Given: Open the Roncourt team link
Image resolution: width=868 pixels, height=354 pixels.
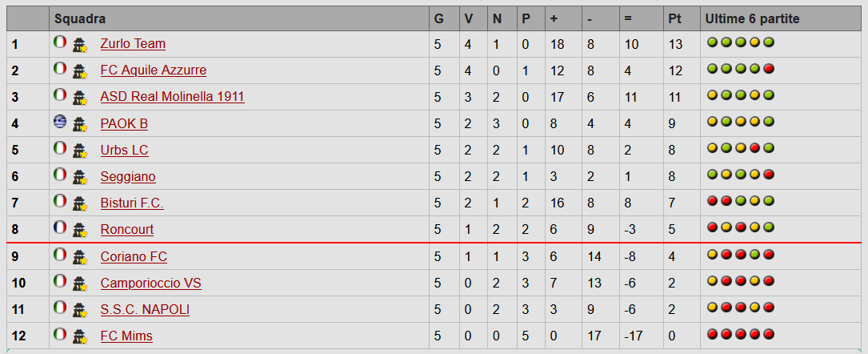Looking at the screenshot, I should click(x=126, y=230).
